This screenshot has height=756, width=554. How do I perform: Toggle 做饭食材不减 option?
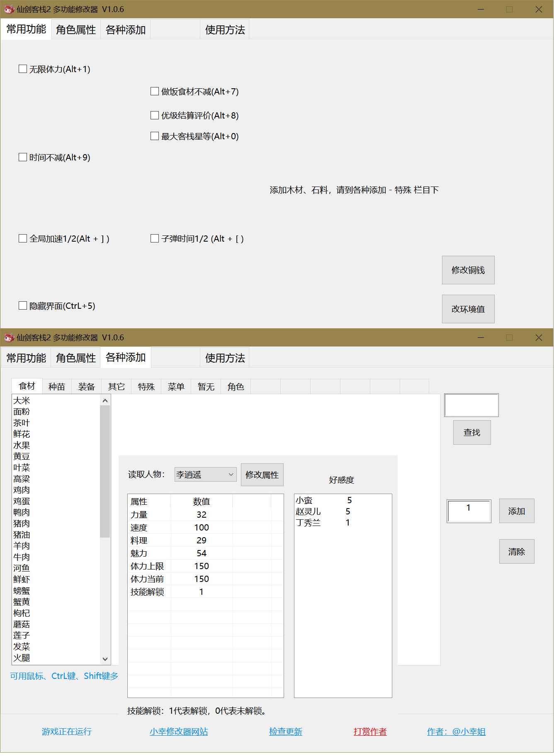pos(155,92)
